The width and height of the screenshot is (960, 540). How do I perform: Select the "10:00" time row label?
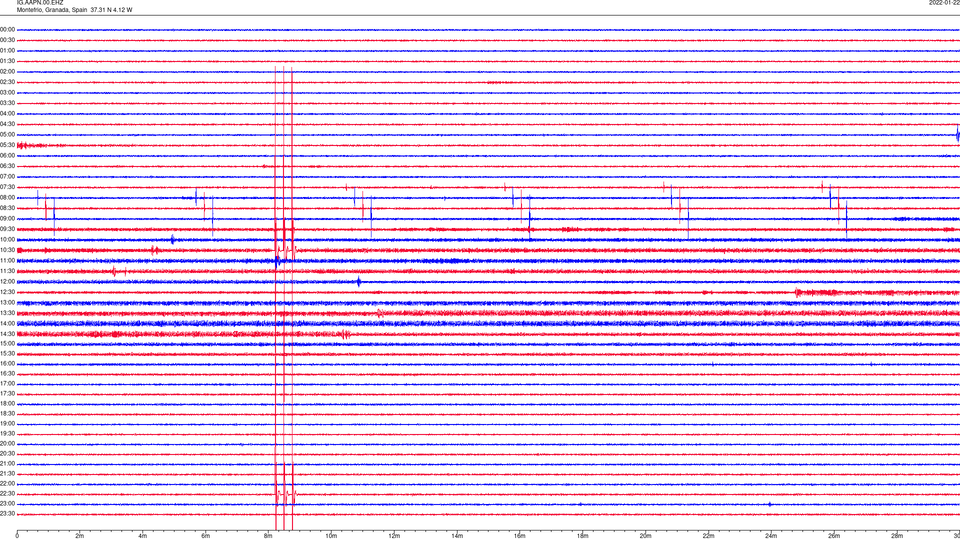coord(7,239)
